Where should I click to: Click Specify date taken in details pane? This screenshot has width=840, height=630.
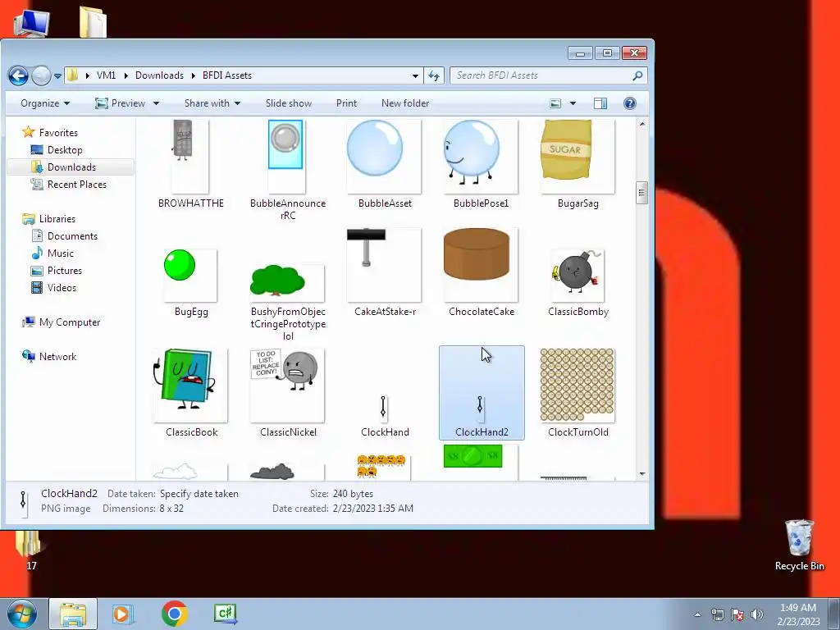199,493
